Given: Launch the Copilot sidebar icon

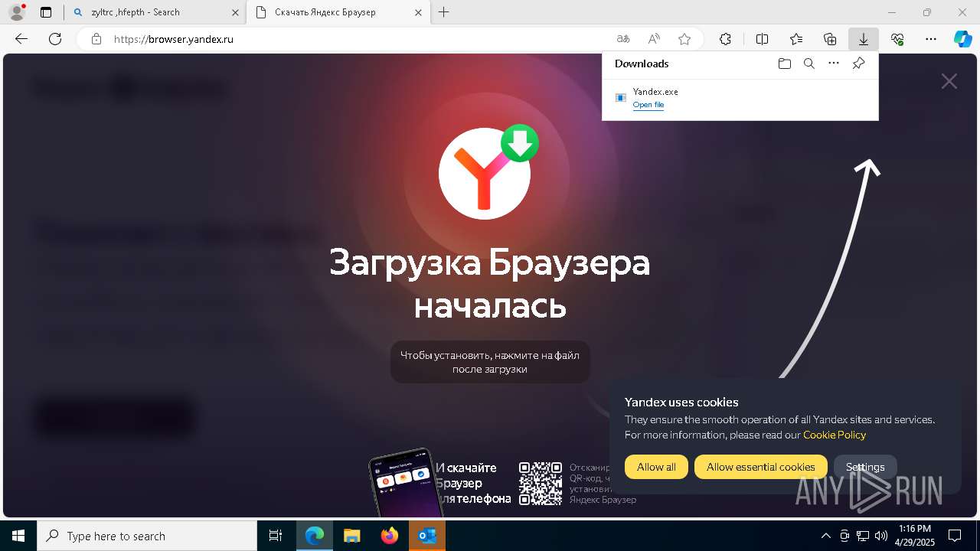Looking at the screenshot, I should (x=962, y=39).
